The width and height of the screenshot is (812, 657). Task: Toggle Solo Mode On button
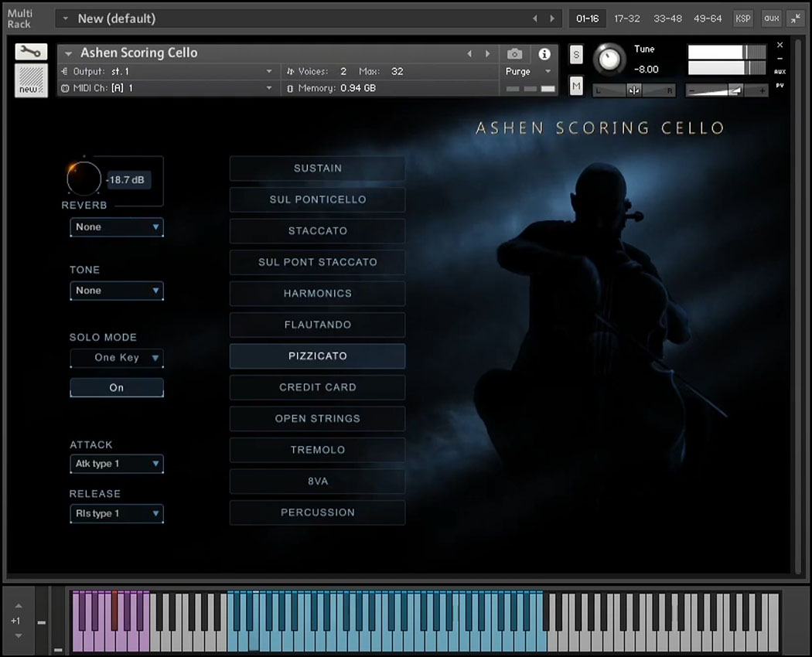[117, 387]
